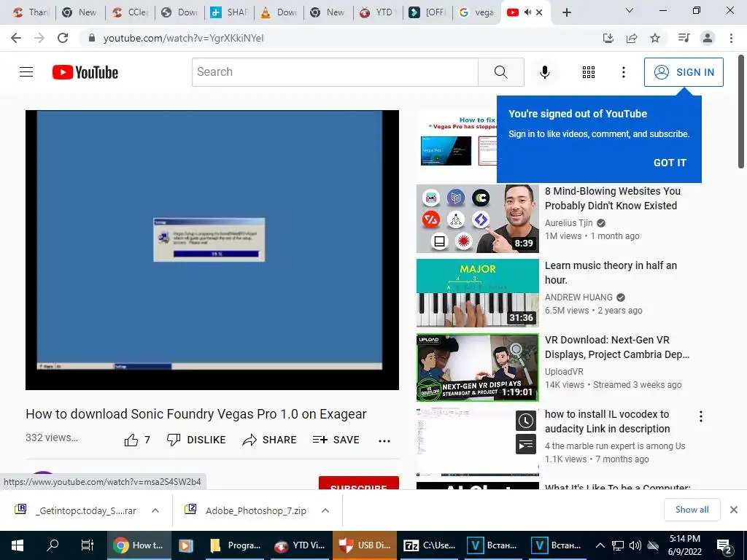This screenshot has height=560, width=747.
Task: Dismiss the tooltip with GOT IT
Action: [670, 163]
